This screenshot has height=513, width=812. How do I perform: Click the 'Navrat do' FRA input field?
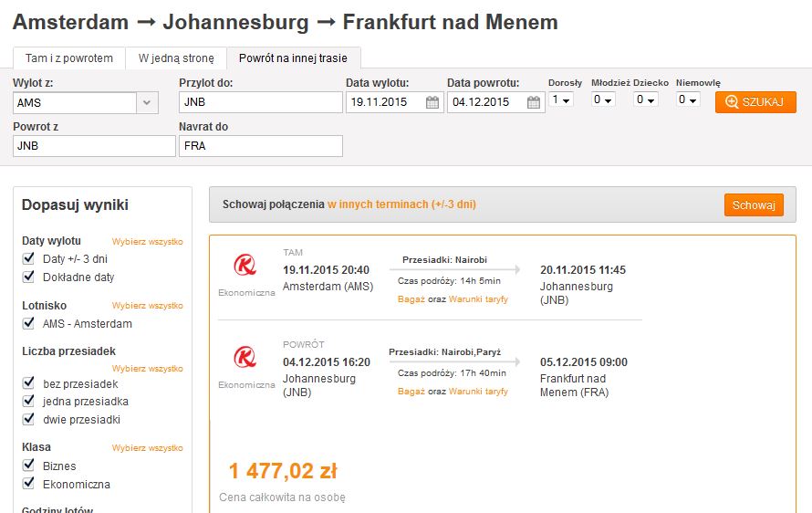pos(261,146)
